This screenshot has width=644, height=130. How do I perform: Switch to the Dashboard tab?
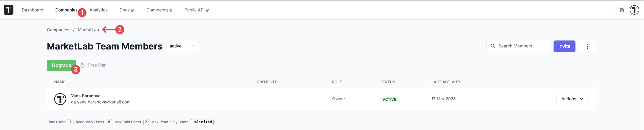click(32, 10)
